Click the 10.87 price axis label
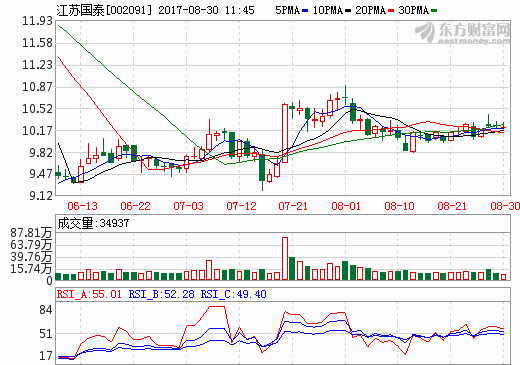Image resolution: width=520 pixels, height=365 pixels. (37, 87)
